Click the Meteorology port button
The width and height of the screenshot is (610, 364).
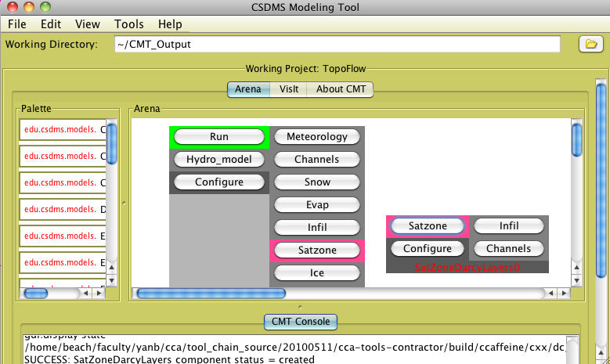click(x=317, y=136)
